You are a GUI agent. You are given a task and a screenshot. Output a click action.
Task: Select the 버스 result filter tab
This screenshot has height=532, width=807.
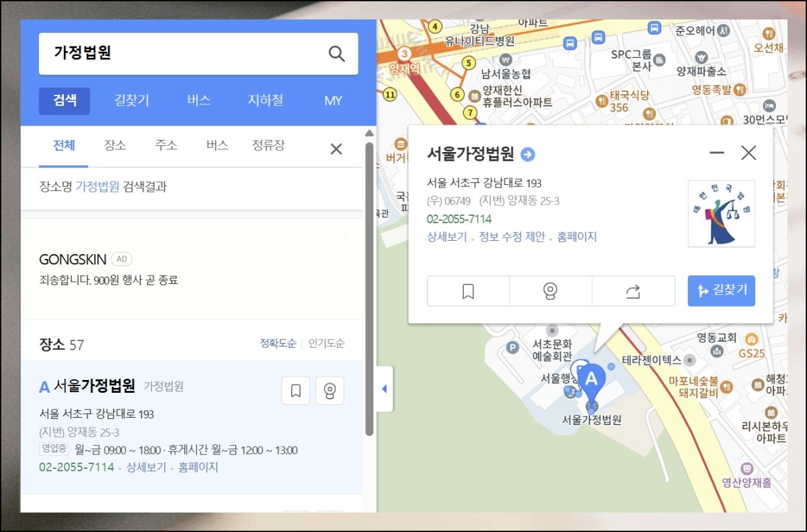pyautogui.click(x=217, y=146)
